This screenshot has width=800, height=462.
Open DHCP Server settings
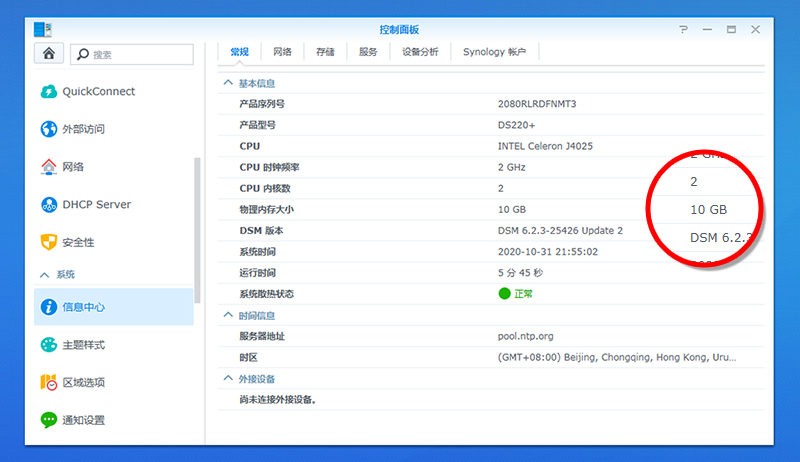[x=96, y=205]
